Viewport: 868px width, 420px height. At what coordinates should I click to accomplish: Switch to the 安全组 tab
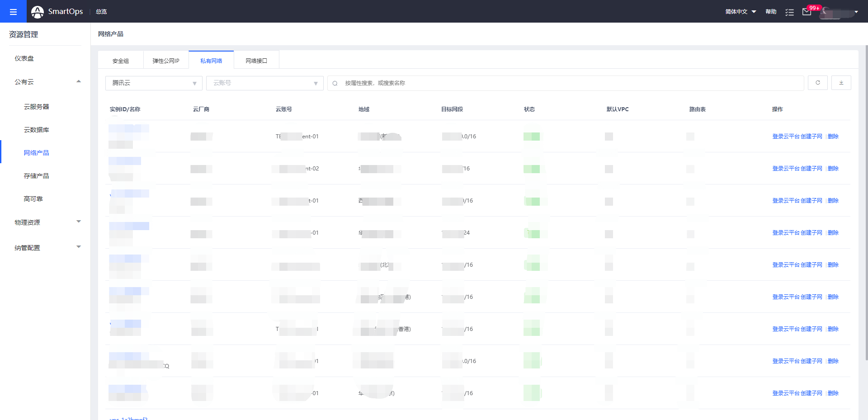pos(121,61)
